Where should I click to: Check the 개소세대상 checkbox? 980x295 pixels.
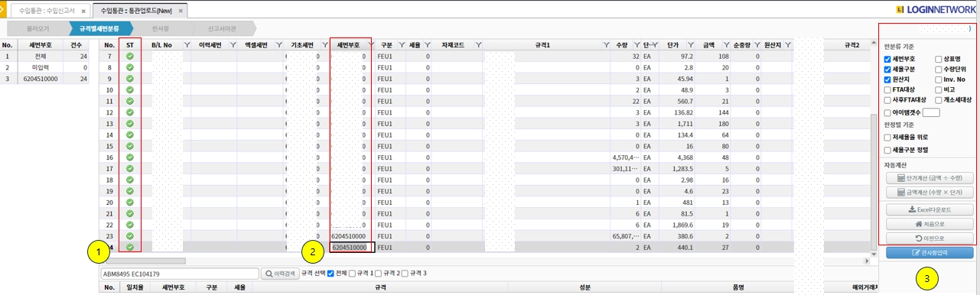(x=939, y=100)
